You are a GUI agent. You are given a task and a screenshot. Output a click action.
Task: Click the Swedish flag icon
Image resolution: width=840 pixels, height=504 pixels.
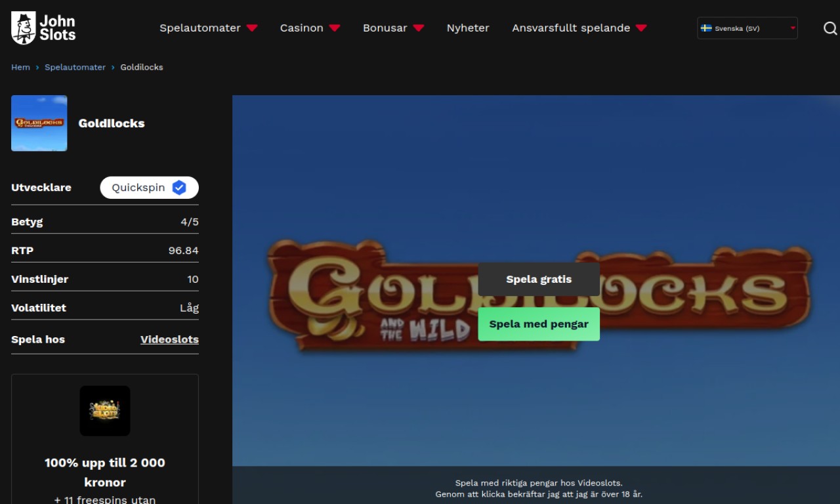(x=706, y=28)
